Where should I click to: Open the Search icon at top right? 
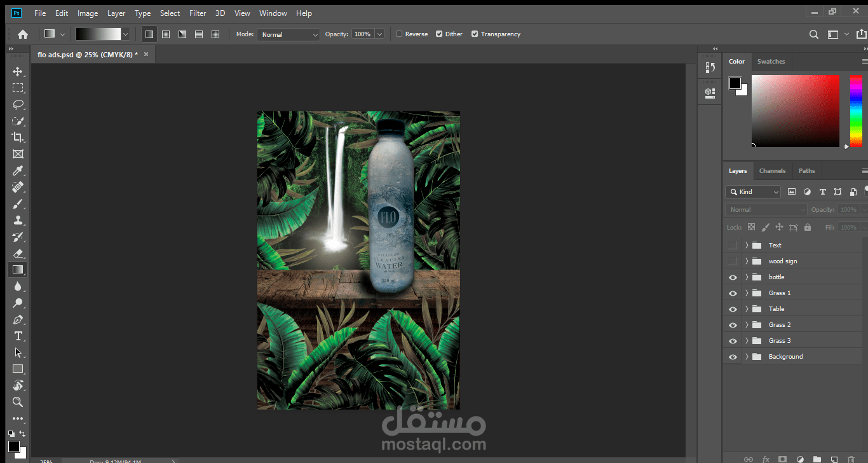[813, 34]
